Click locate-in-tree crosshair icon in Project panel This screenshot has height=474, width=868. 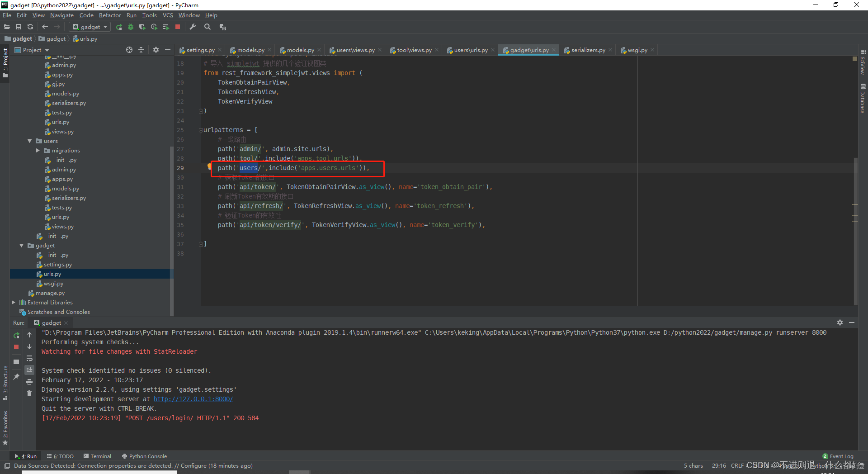tap(129, 50)
